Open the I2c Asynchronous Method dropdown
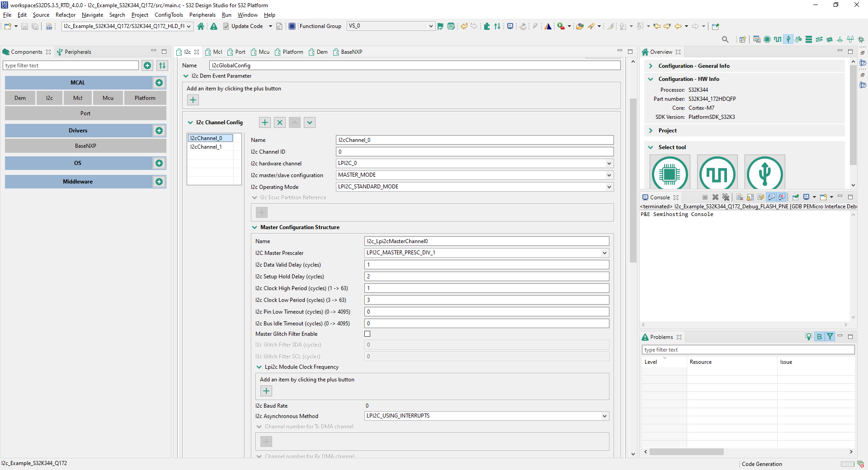 604,416
